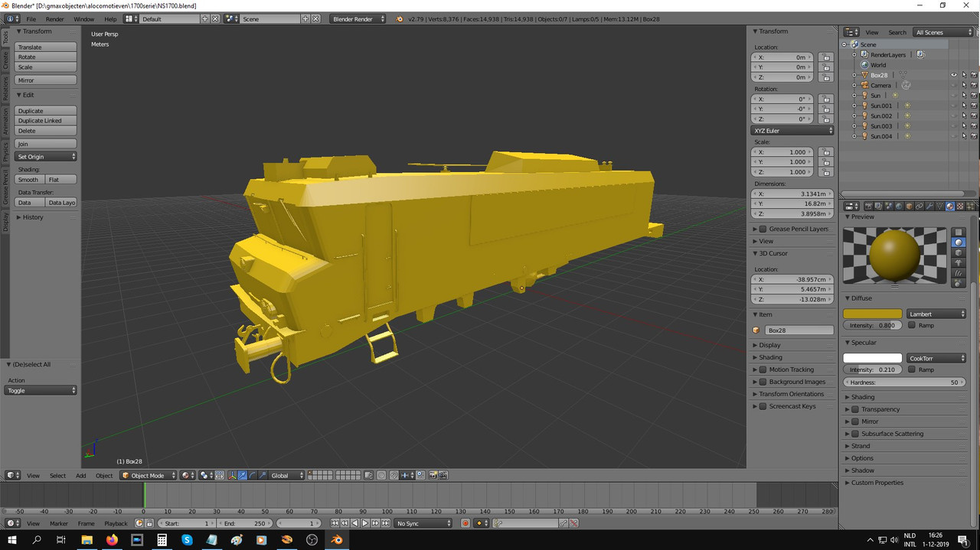Open the timeline Marker menu
980x550 pixels.
pyautogui.click(x=59, y=523)
